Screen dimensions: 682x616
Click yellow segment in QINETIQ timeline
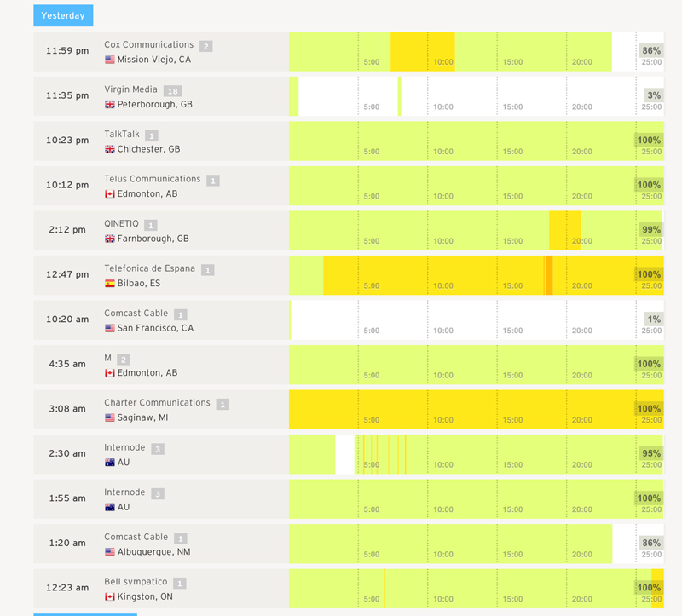pos(565,230)
